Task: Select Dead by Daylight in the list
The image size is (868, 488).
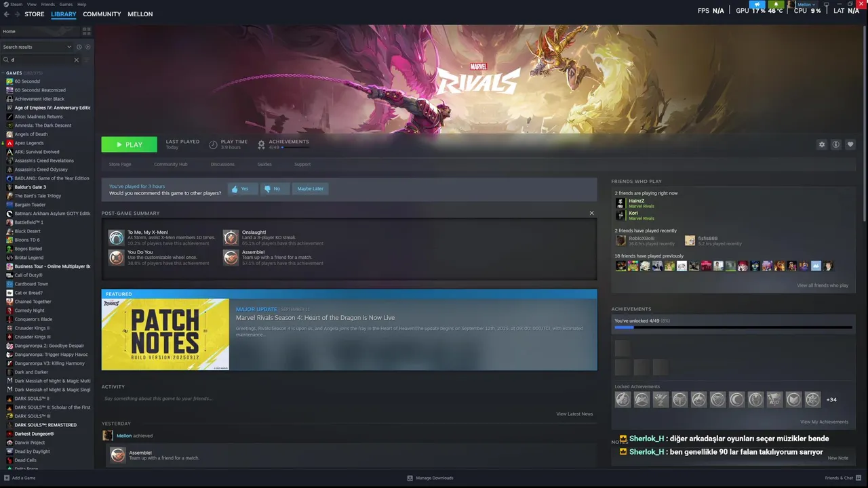Action: [x=32, y=451]
